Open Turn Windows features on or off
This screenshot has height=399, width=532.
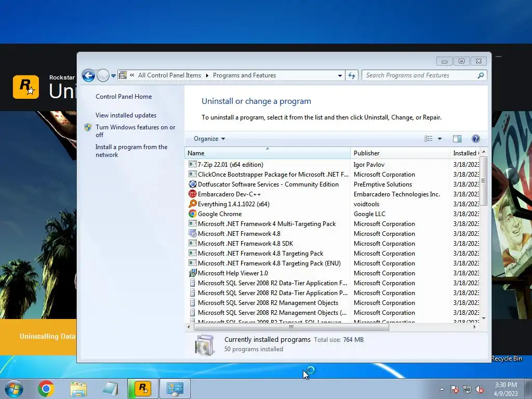coord(135,131)
